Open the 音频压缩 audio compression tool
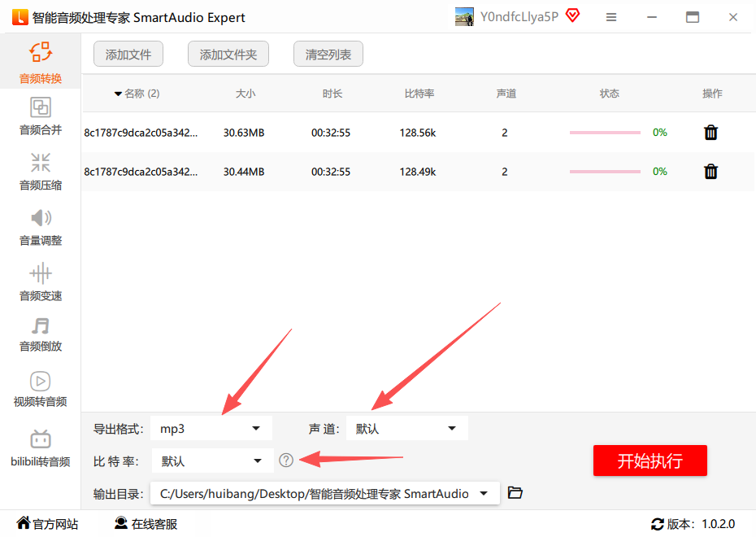The height and width of the screenshot is (537, 756). [41, 172]
